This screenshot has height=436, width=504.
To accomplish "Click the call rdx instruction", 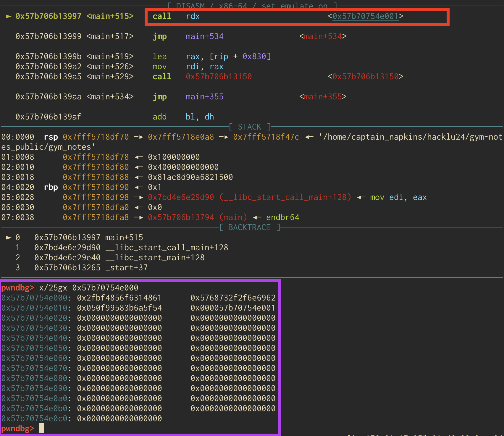I will tap(176, 16).
